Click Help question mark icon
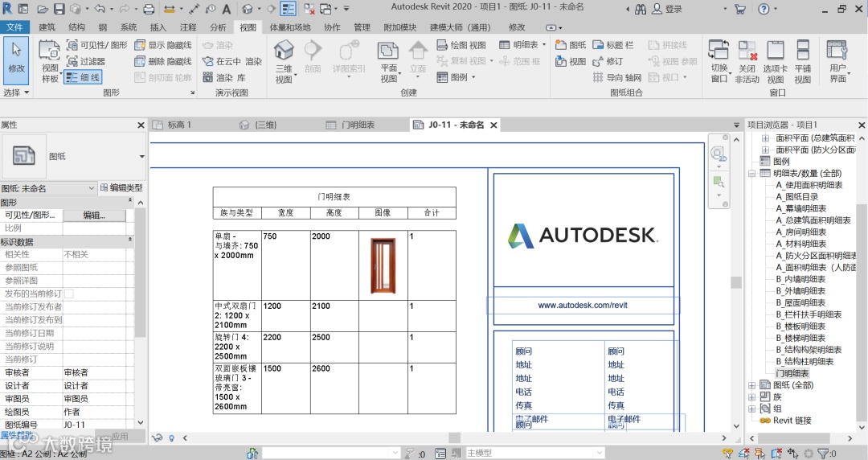The image size is (868, 460). tap(764, 9)
